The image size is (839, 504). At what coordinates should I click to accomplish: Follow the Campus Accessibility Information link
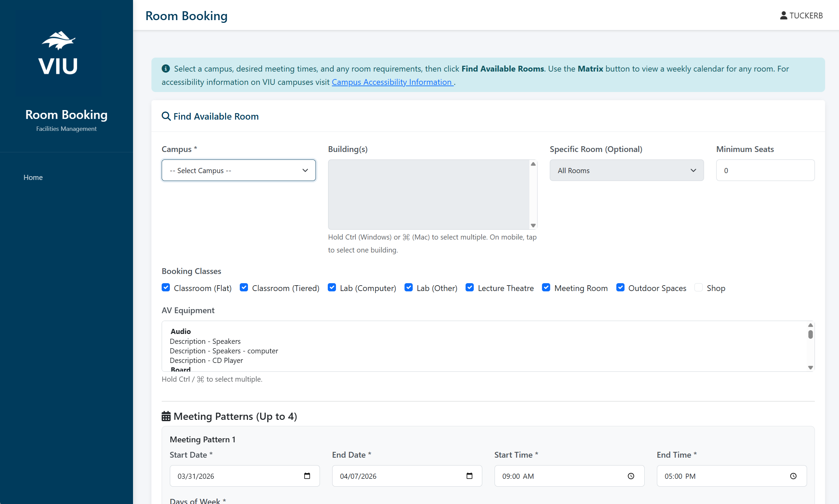tap(392, 82)
